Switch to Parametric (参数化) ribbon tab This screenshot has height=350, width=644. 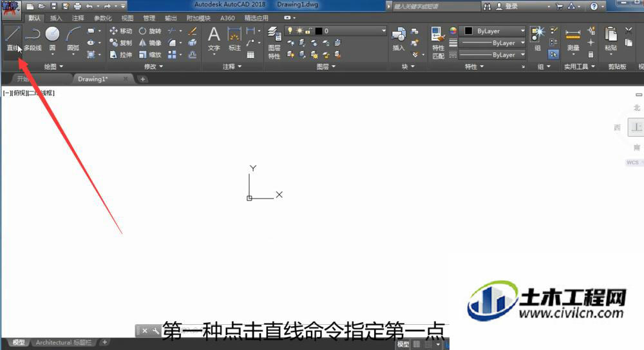tap(102, 18)
